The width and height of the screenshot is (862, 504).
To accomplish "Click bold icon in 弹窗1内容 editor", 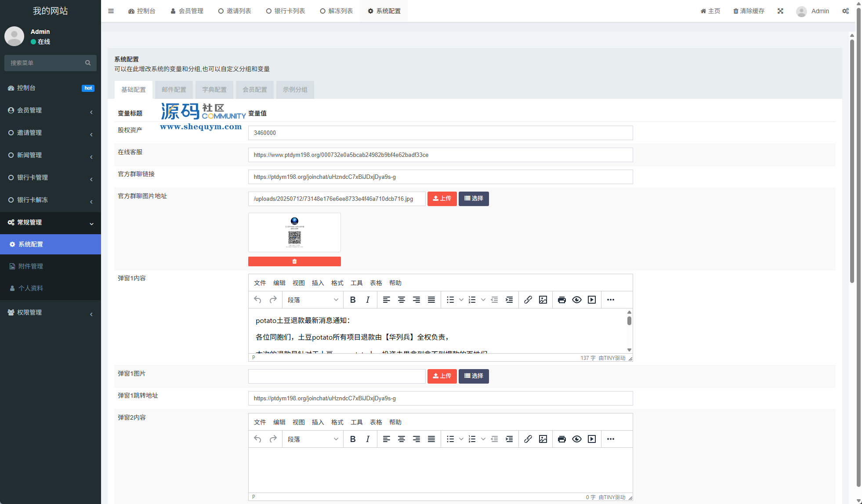I will pos(352,300).
